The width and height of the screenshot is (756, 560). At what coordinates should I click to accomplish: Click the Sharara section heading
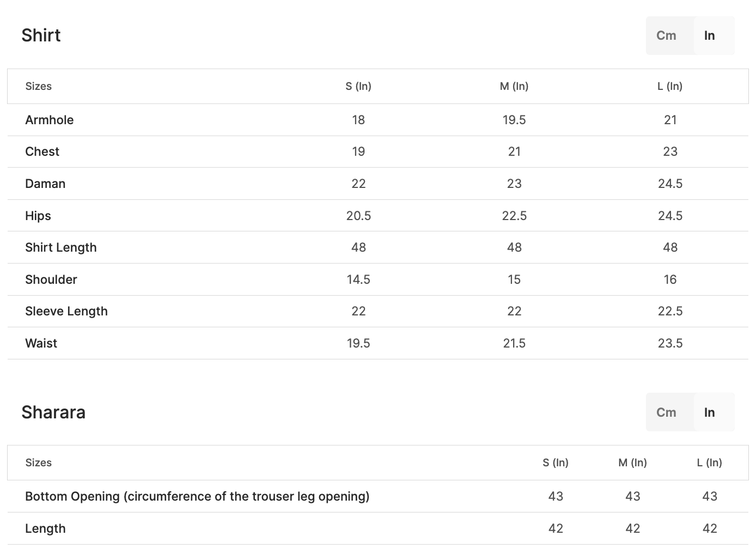pyautogui.click(x=53, y=412)
